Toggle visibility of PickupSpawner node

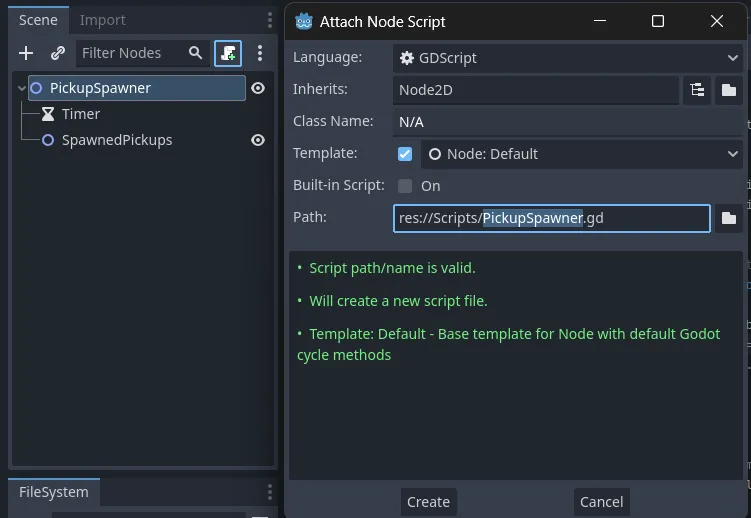pos(258,88)
